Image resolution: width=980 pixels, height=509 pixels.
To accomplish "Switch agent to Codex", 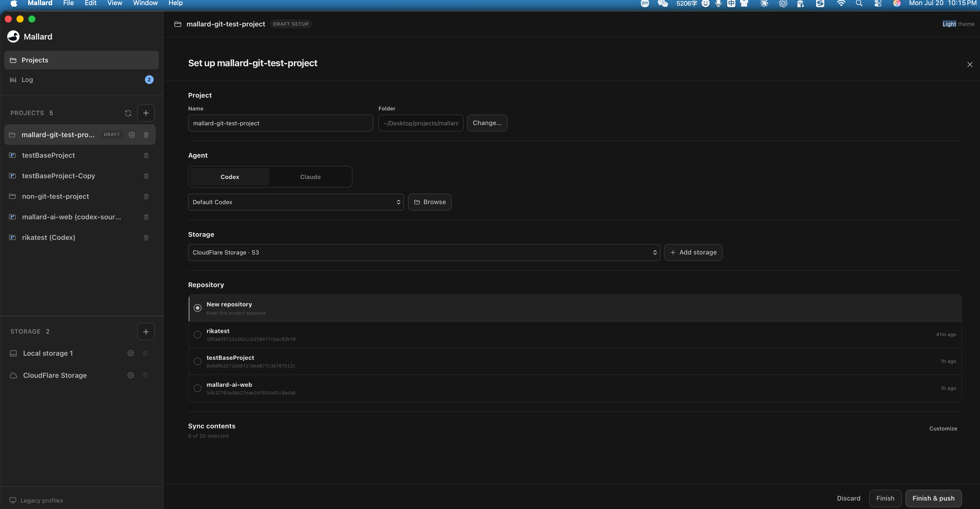I will click(230, 177).
